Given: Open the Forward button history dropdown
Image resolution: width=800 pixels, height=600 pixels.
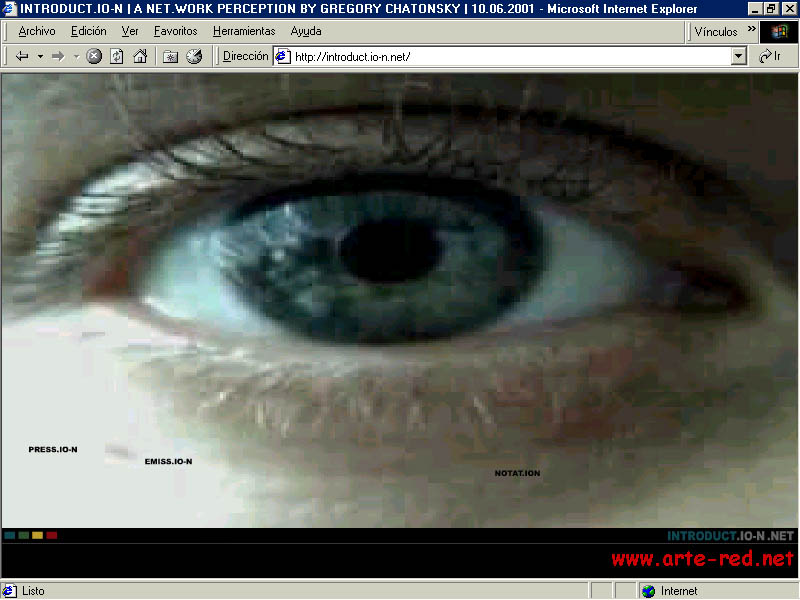Looking at the screenshot, I should [76, 56].
